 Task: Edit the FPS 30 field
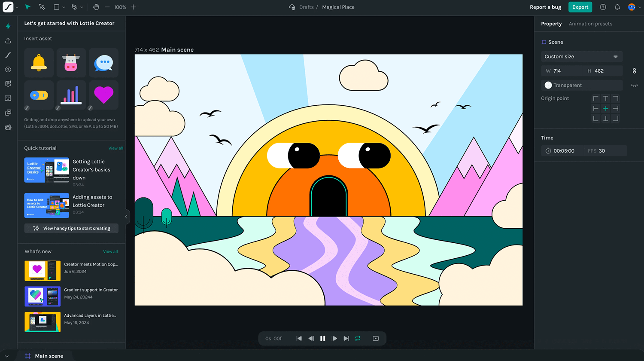point(605,151)
